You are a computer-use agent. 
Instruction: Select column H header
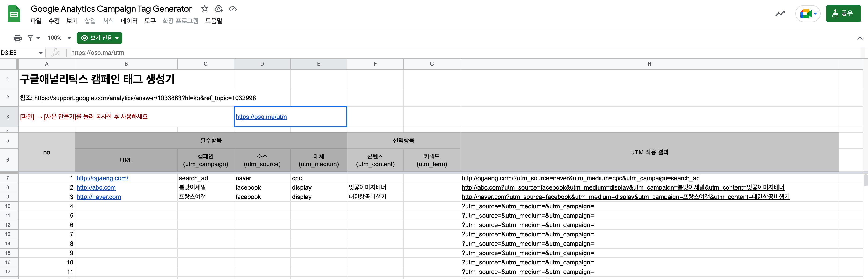[x=649, y=64]
